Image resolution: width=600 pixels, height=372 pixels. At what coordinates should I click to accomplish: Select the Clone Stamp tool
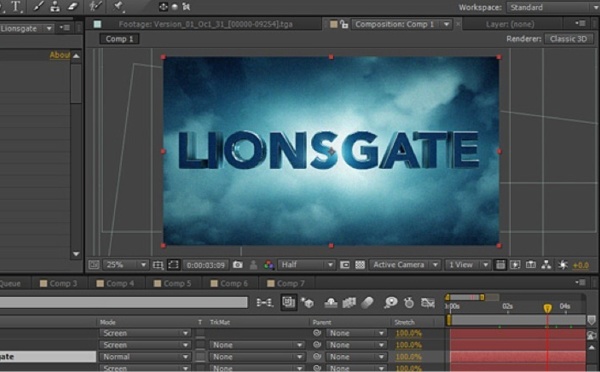point(55,6)
